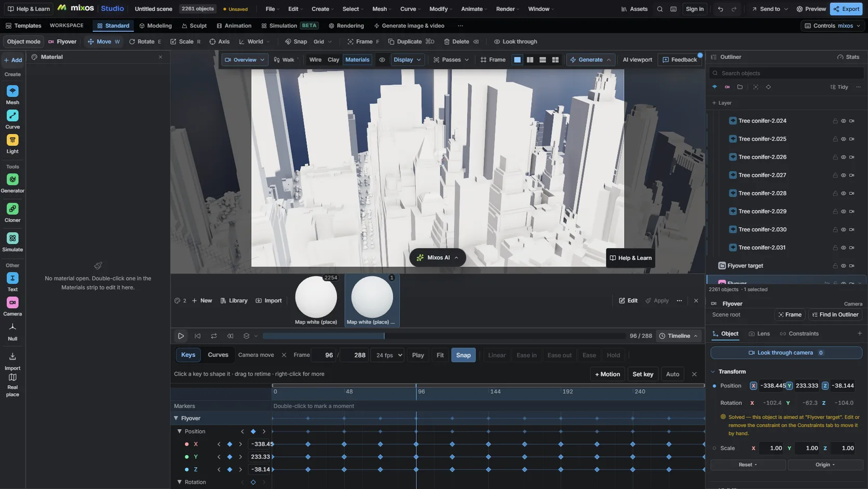The image size is (868, 489).
Task: Hide Tree conifer-2.027 with eye icon
Action: click(x=844, y=176)
